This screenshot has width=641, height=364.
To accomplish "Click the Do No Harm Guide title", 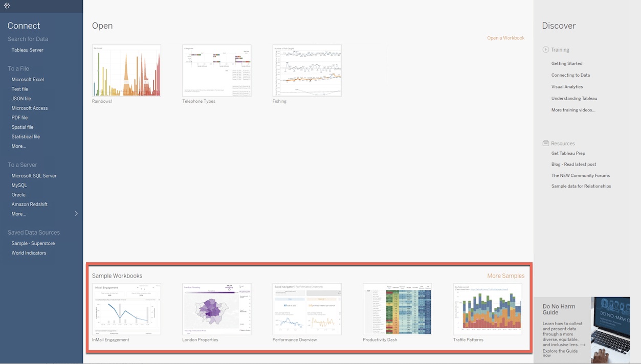I will coord(559,309).
